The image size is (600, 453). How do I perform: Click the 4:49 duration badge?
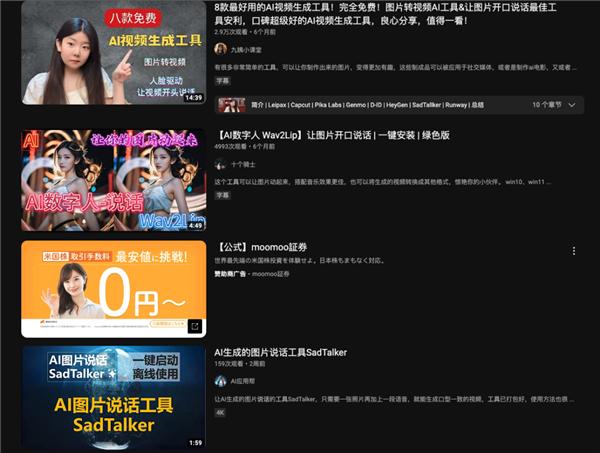195,225
